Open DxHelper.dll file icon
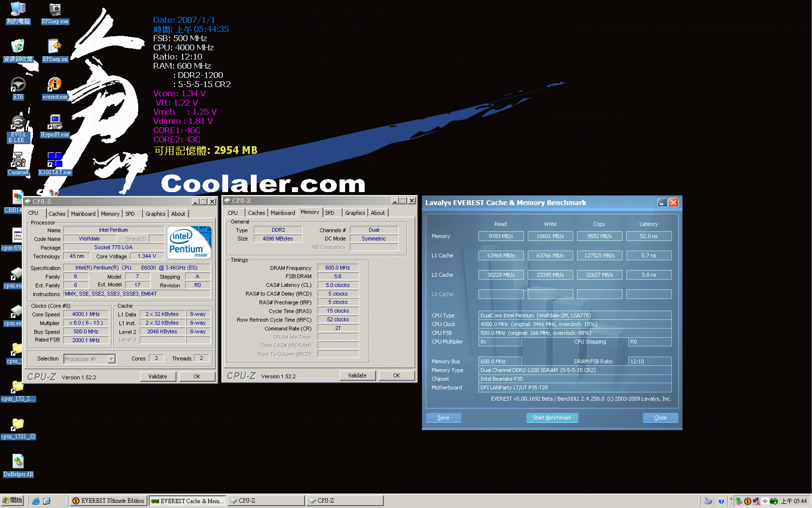Viewport: 812px width, 508px height. 18,465
